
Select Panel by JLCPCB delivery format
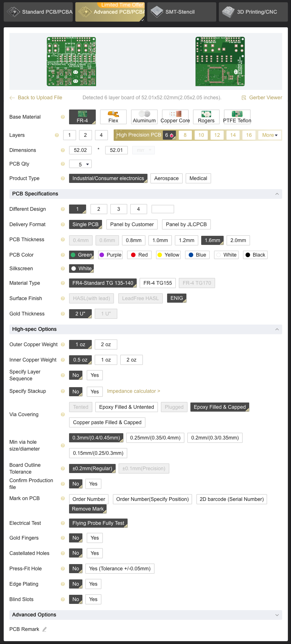(186, 224)
